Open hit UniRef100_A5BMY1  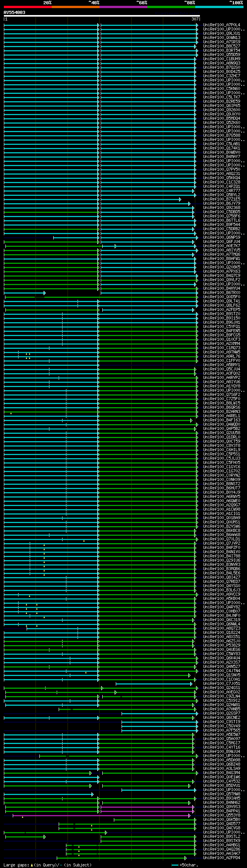click(x=222, y=365)
